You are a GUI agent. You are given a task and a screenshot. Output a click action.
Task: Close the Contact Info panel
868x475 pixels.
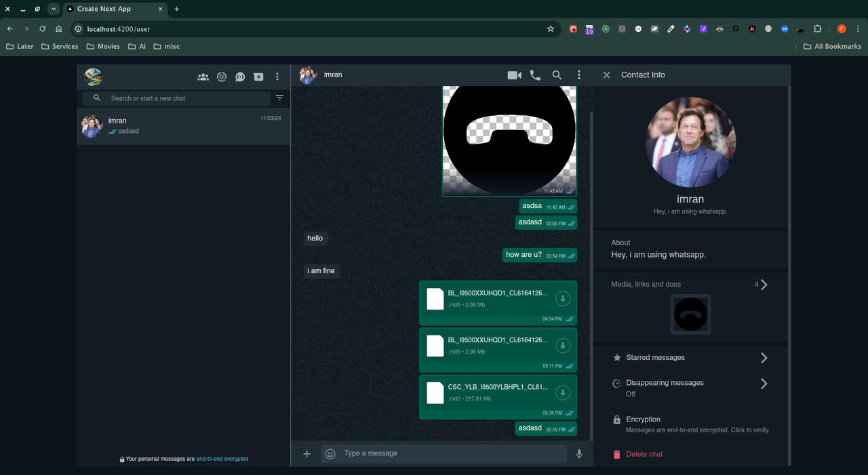point(606,75)
